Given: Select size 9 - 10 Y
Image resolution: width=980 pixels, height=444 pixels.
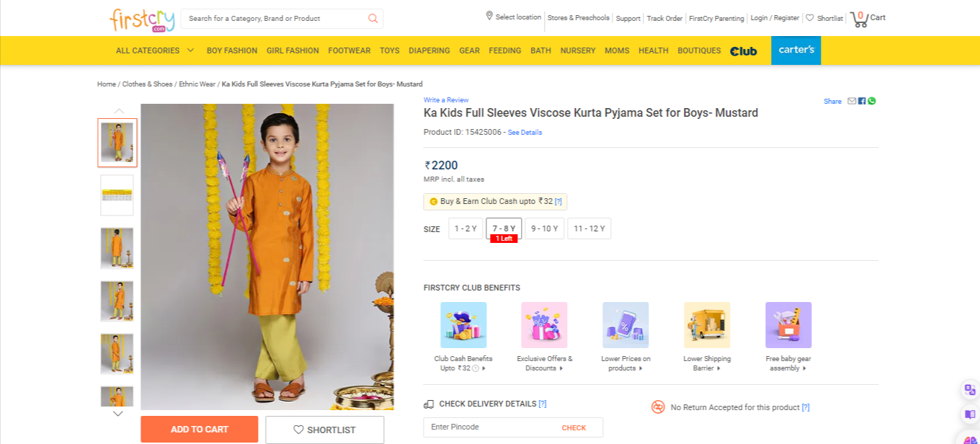Looking at the screenshot, I should tap(545, 228).
